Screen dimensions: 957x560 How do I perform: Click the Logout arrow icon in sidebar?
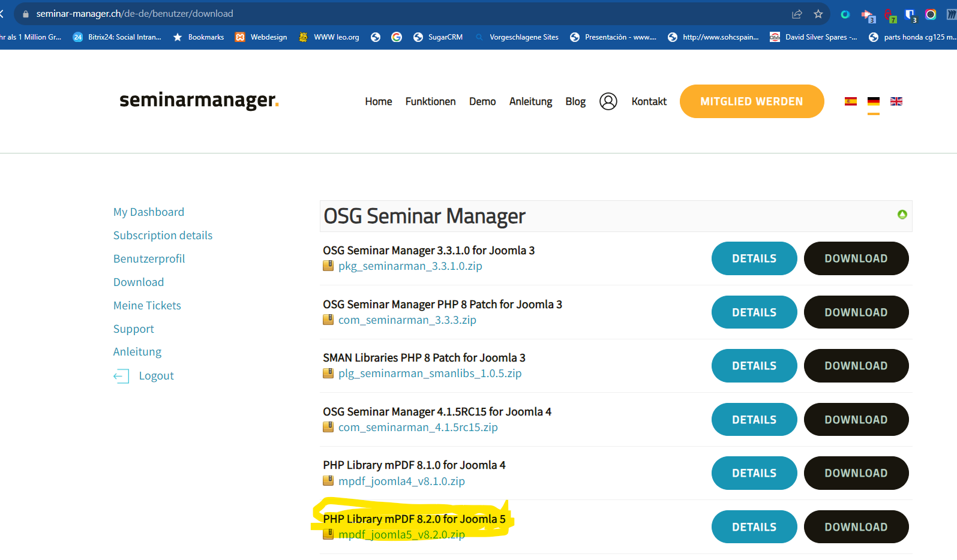[x=121, y=376]
